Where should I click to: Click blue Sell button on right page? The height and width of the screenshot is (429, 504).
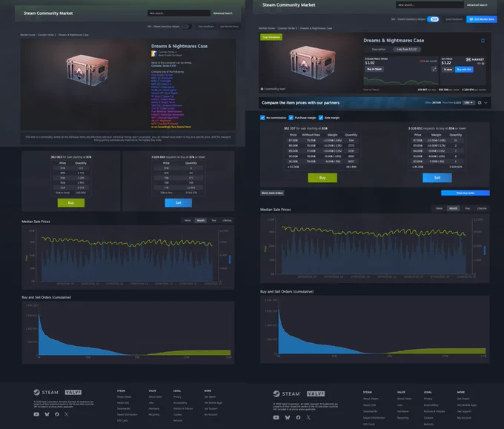click(437, 178)
